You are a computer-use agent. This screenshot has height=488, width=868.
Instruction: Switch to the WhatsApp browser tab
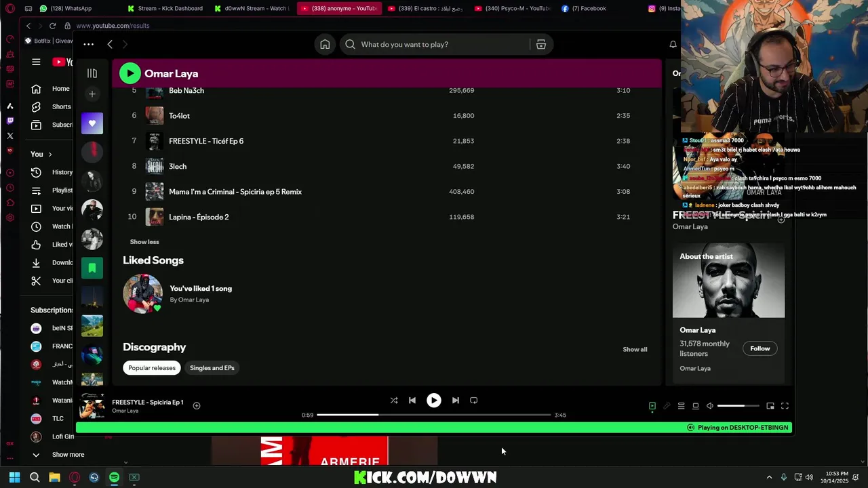click(66, 8)
